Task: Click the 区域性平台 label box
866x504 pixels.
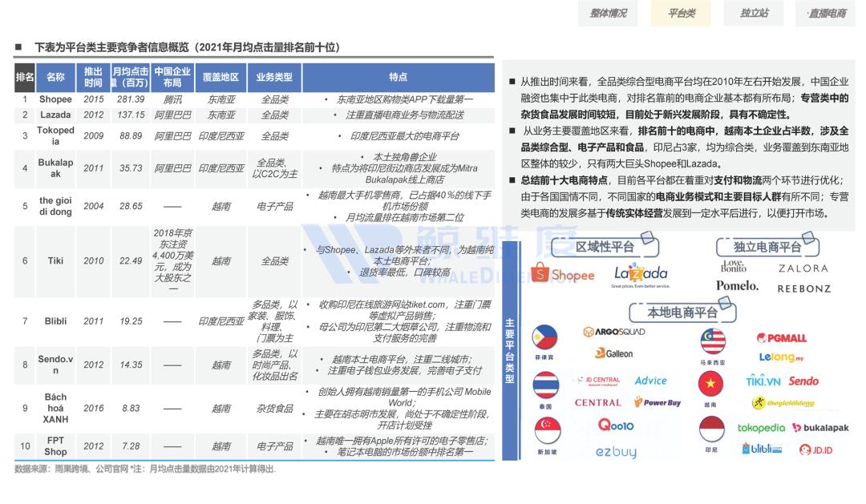Action: pos(605,247)
